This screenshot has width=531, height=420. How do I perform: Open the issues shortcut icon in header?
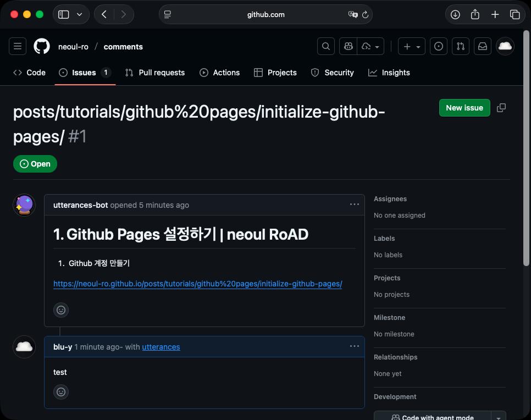pos(438,47)
